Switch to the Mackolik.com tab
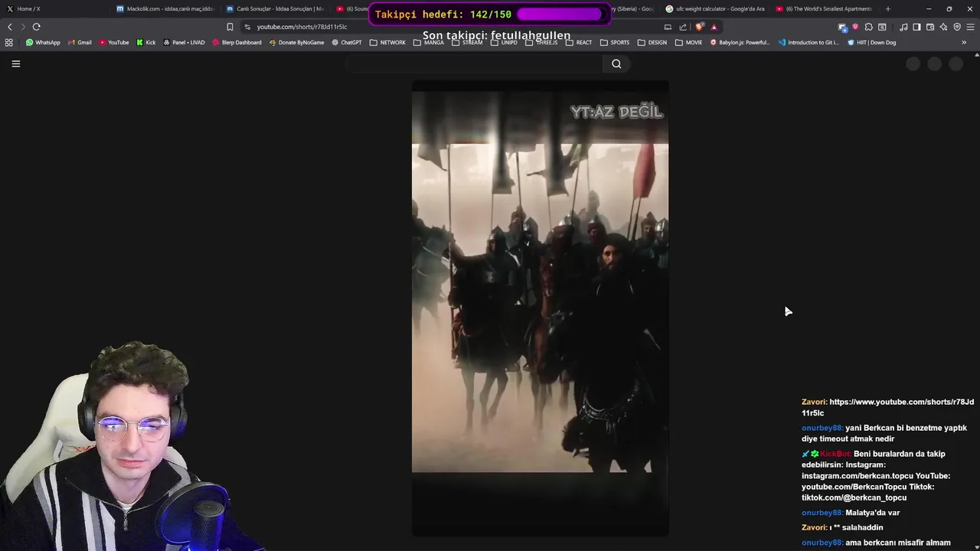 pyautogui.click(x=167, y=8)
